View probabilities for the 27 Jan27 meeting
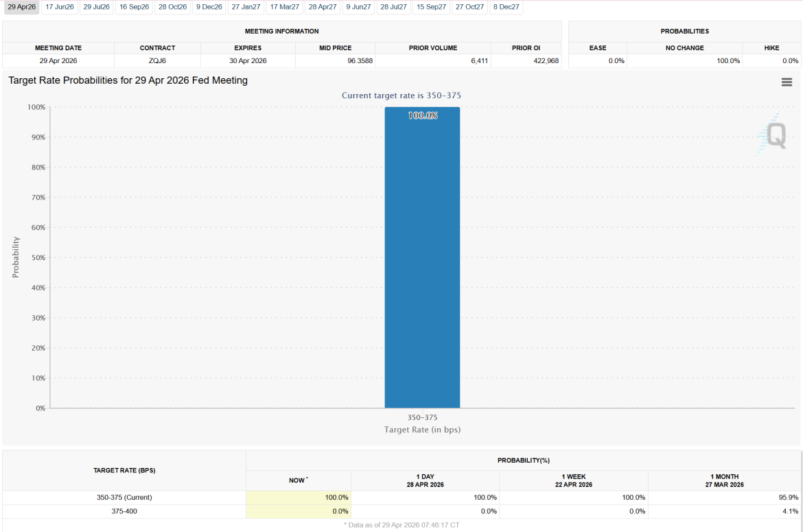 pyautogui.click(x=246, y=7)
